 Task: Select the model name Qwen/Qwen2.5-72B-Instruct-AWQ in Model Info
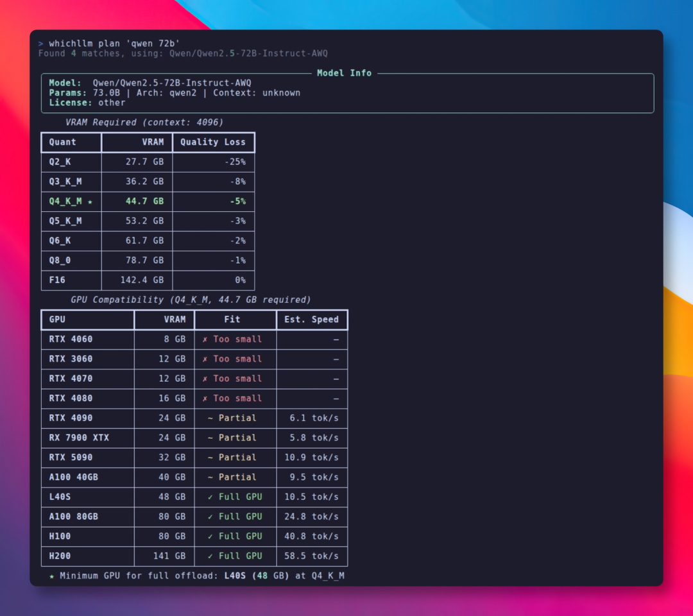(172, 83)
